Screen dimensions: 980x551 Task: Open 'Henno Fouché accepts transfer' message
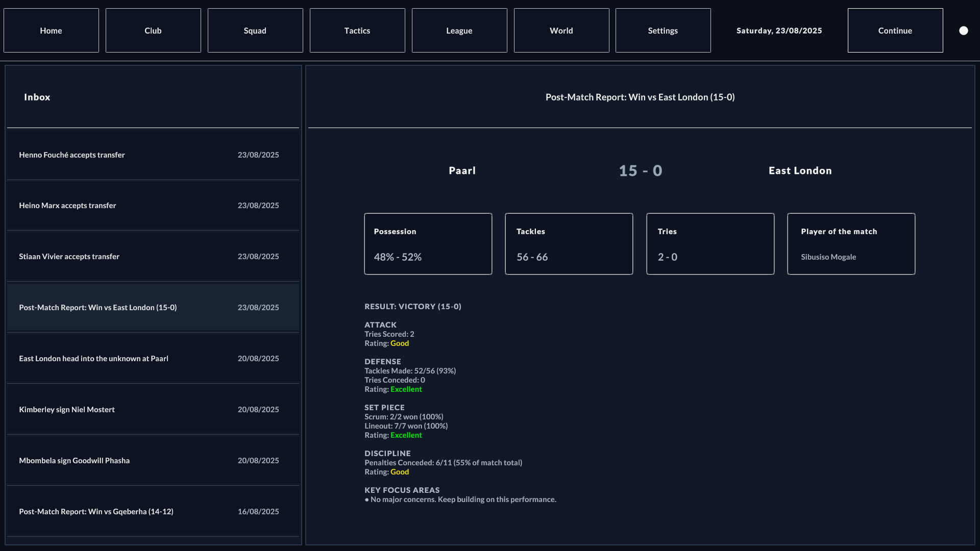click(x=153, y=154)
